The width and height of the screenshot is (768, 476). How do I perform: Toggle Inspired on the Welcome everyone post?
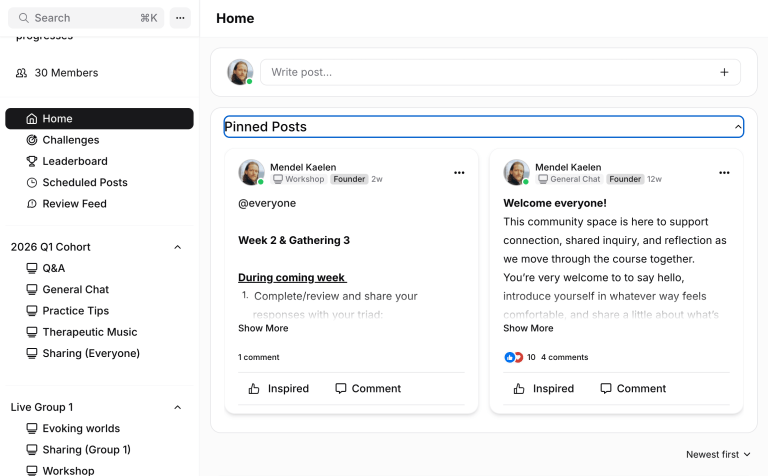coord(544,389)
